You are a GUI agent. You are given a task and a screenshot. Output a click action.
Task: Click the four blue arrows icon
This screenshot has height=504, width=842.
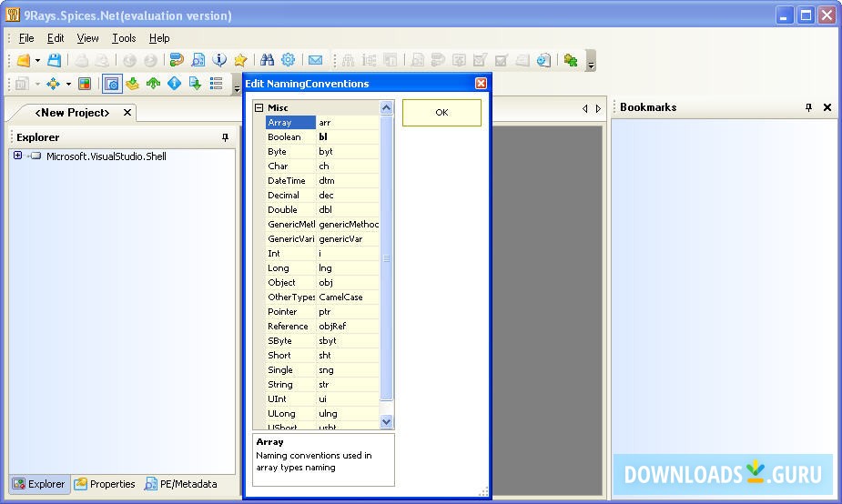53,84
